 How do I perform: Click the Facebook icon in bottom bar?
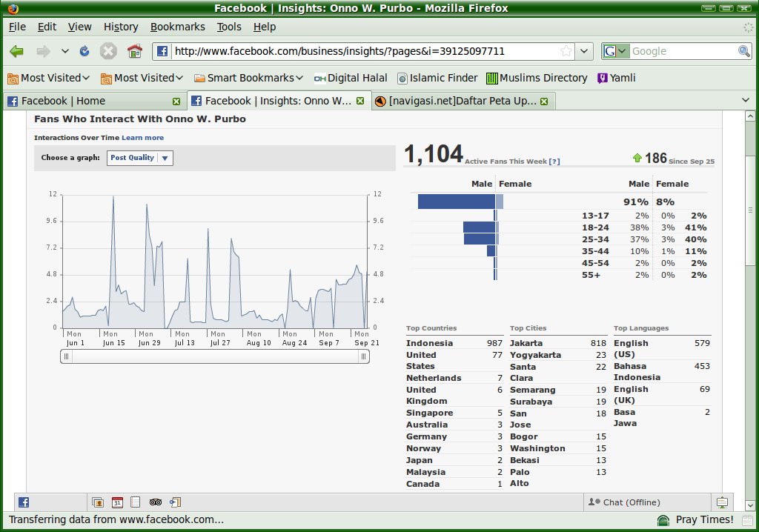coord(24,502)
